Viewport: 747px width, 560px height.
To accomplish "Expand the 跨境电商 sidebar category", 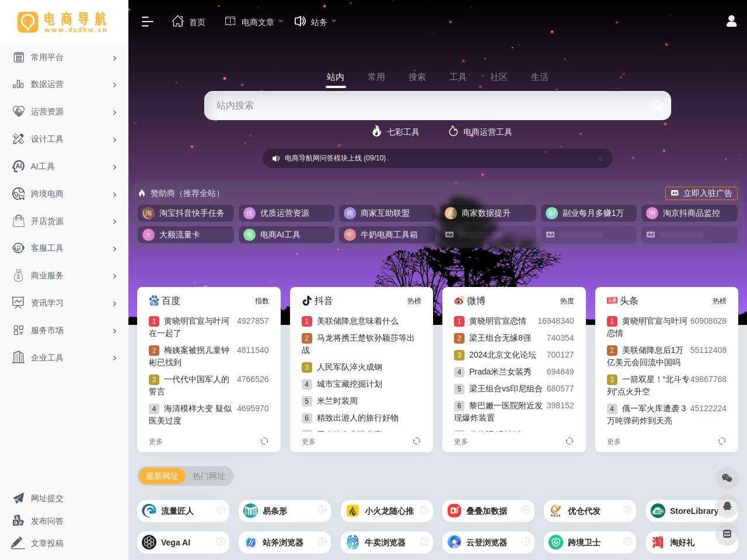I will (x=64, y=194).
